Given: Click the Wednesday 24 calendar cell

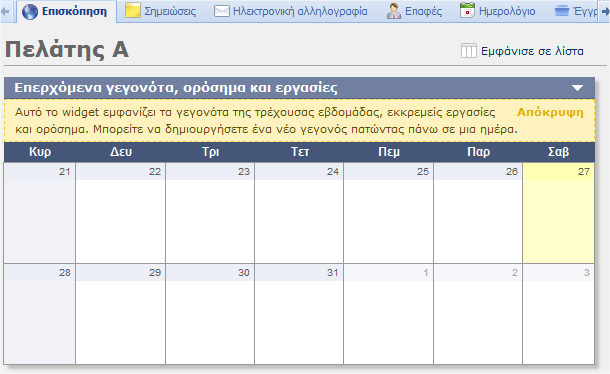Looking at the screenshot, I should [x=299, y=213].
